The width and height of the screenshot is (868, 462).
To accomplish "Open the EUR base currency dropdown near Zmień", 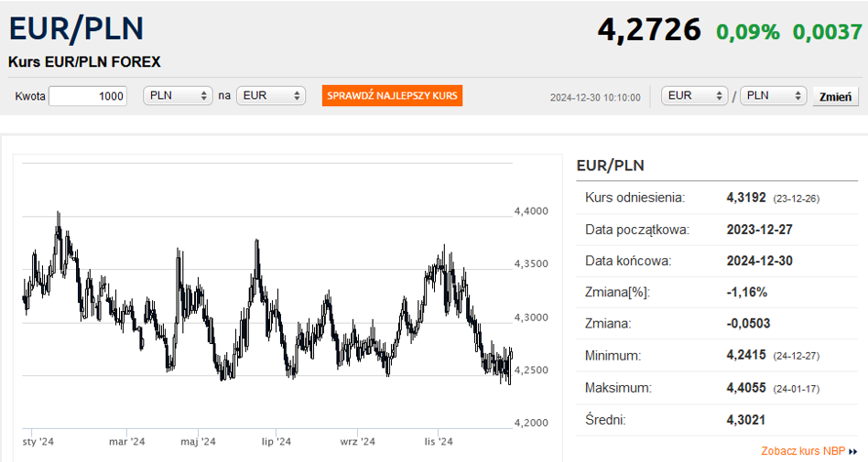I will pyautogui.click(x=695, y=96).
